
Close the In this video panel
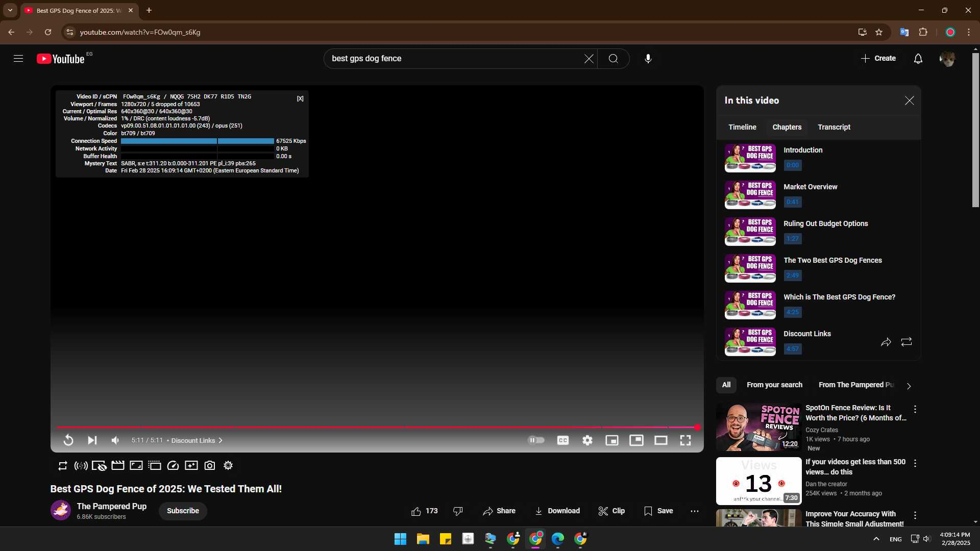click(x=910, y=101)
